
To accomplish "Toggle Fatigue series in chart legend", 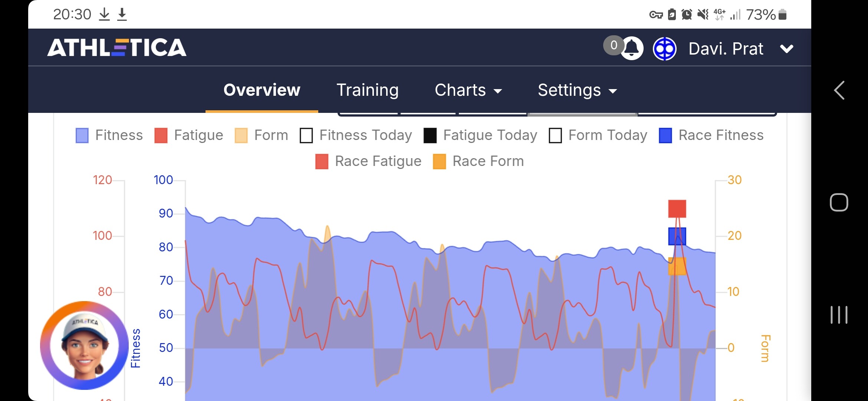I will pos(189,135).
